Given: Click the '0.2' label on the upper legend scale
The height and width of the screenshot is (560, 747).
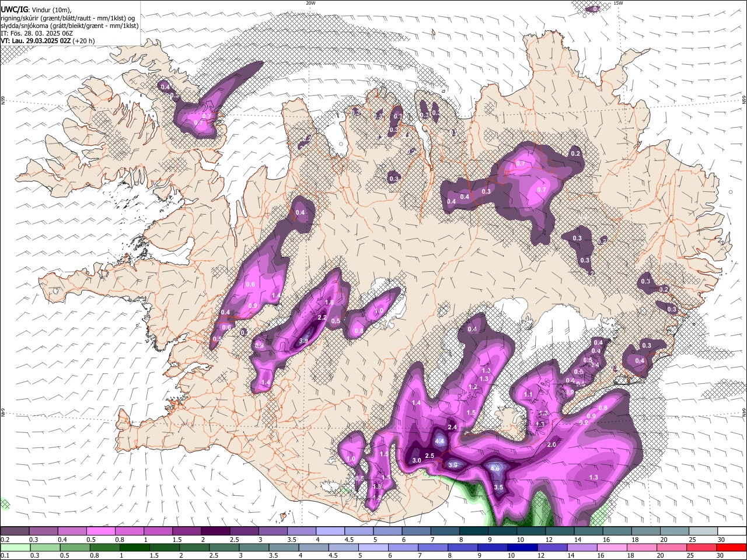Looking at the screenshot, I should [5, 540].
